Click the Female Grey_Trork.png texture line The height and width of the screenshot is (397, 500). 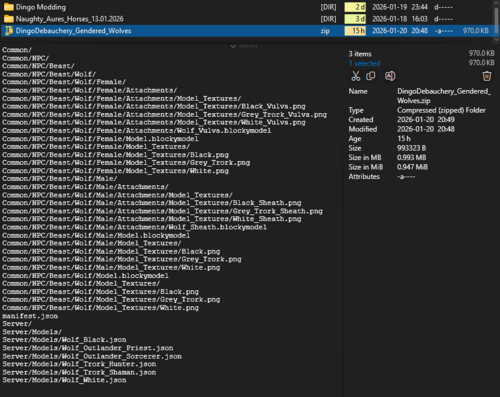pos(126,163)
